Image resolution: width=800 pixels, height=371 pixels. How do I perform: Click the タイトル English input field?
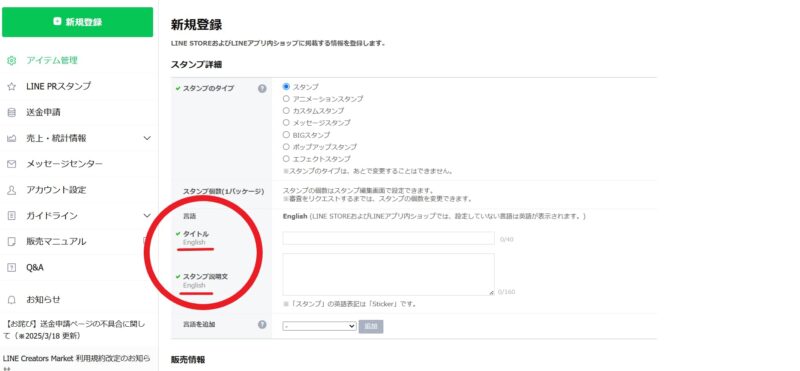point(389,238)
